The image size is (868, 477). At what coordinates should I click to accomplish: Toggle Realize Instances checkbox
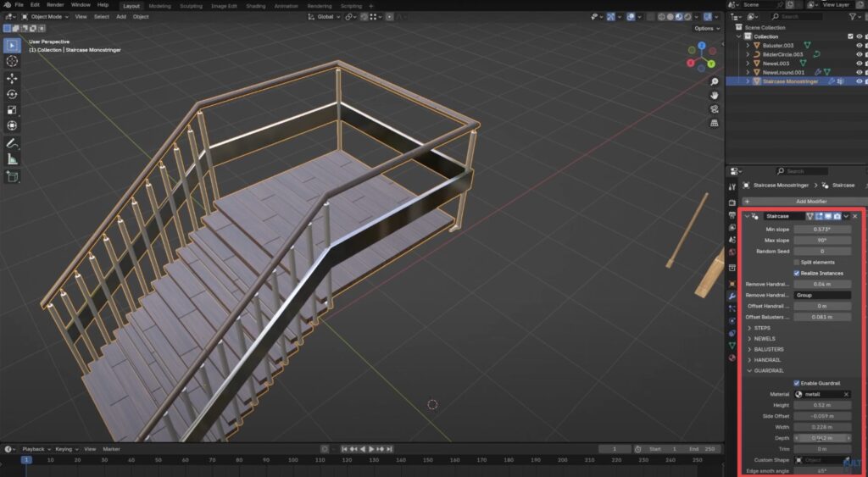pos(797,274)
